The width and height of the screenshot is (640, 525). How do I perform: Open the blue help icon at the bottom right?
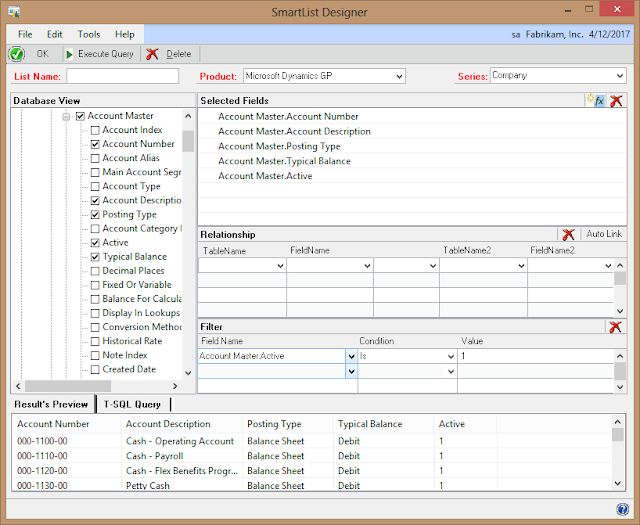[622, 509]
